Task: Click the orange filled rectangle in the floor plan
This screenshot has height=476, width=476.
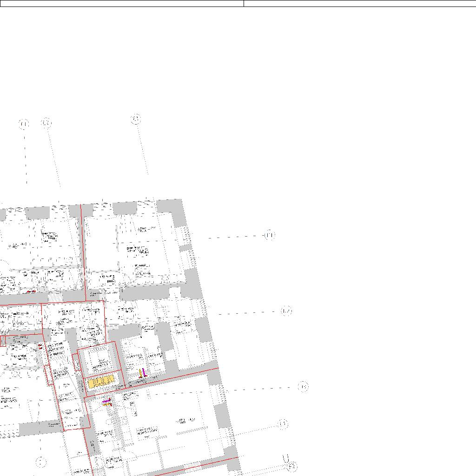Action: 100,382
